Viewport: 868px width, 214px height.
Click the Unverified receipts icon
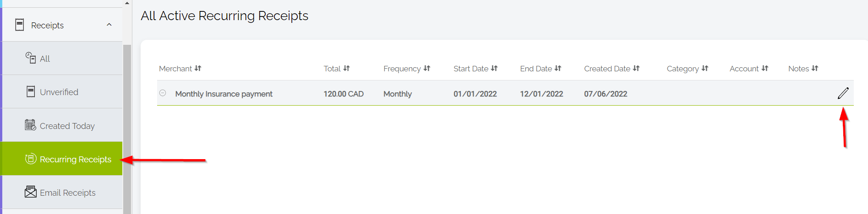click(x=31, y=91)
